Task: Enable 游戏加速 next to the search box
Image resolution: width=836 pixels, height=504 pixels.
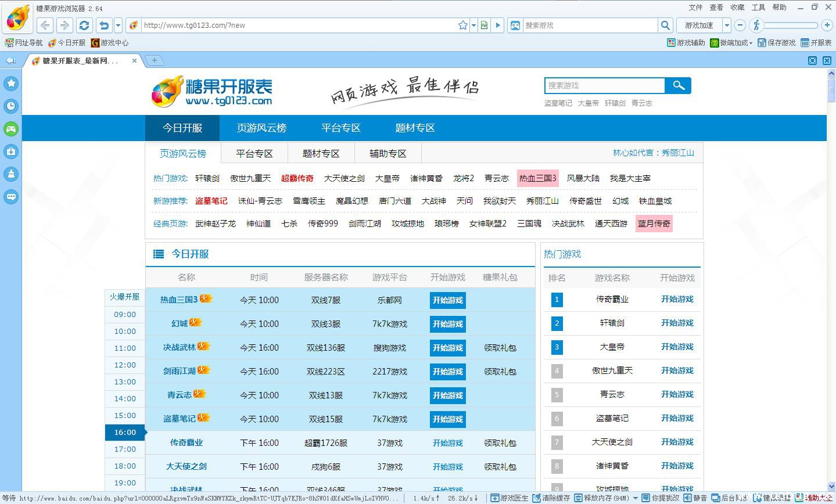Action: 698,25
